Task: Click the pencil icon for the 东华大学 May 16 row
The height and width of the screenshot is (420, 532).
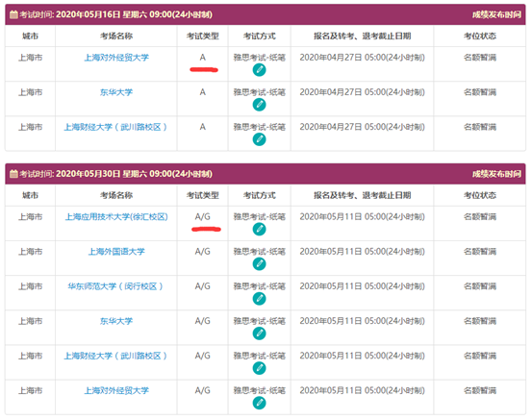Action: (x=259, y=105)
